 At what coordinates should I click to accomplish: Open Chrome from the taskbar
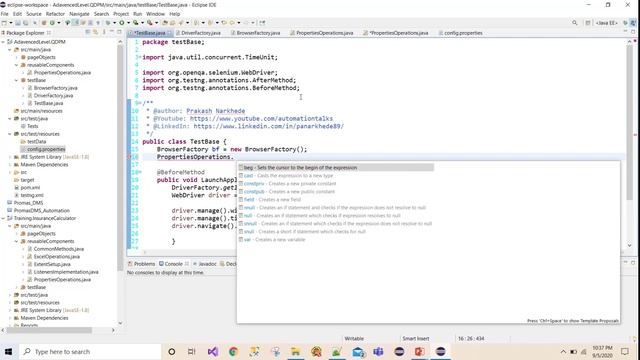tap(233, 351)
